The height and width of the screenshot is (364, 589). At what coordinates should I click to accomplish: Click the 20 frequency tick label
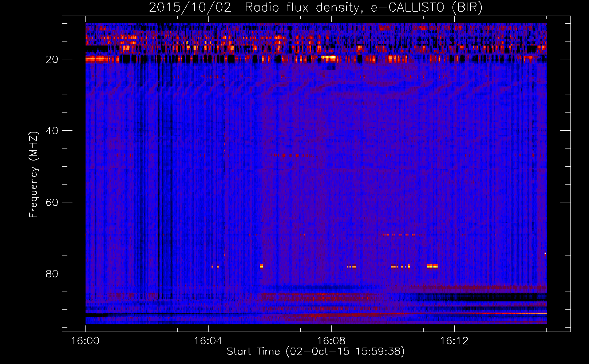point(52,59)
